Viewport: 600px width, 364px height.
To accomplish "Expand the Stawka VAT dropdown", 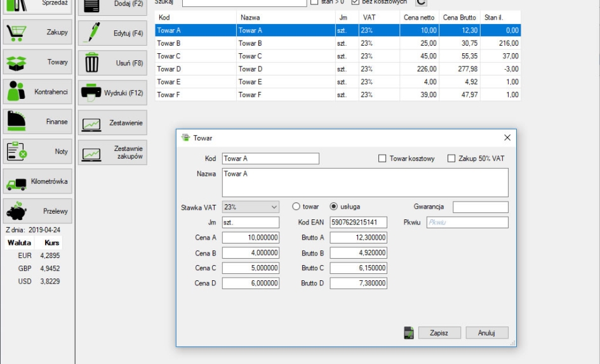I will 274,207.
